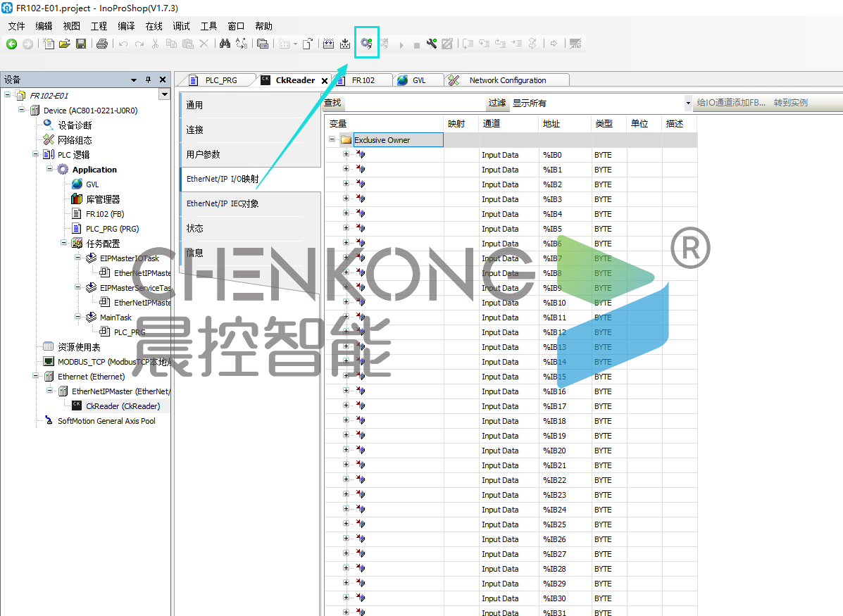Expand the %IB0 Input Data row

tap(346, 154)
